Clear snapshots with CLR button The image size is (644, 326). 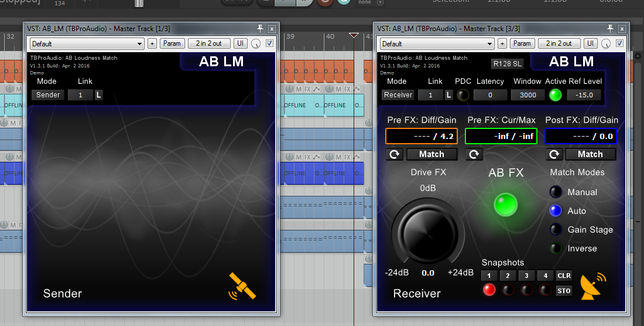pos(564,276)
